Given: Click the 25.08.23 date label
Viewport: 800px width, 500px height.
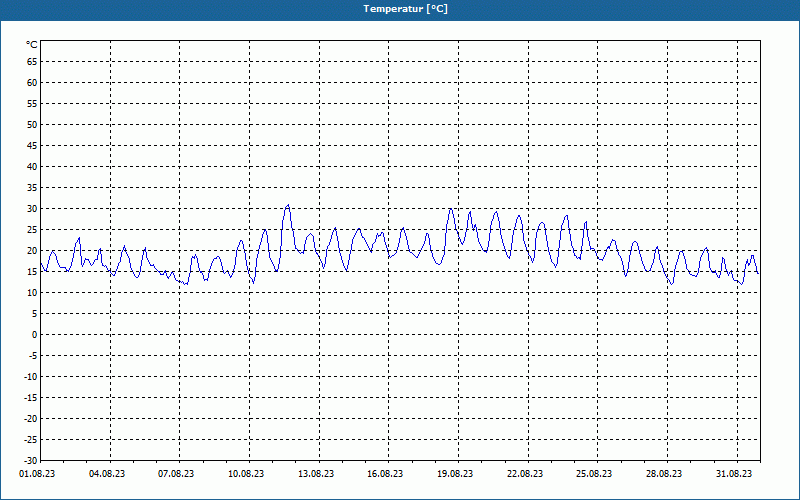Looking at the screenshot, I should [594, 474].
